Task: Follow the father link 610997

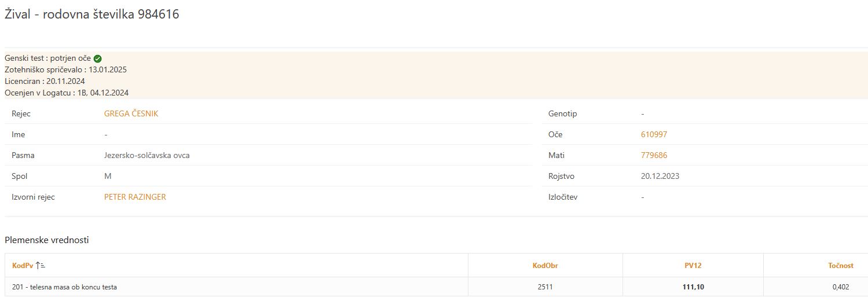Action: [x=654, y=135]
